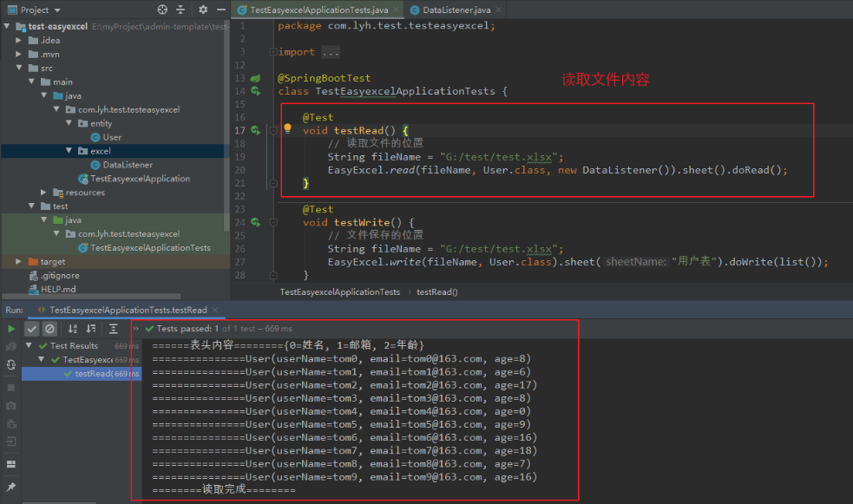Viewport: 853px width, 504px height.
Task: Close the DataListener.java tab
Action: 498,10
